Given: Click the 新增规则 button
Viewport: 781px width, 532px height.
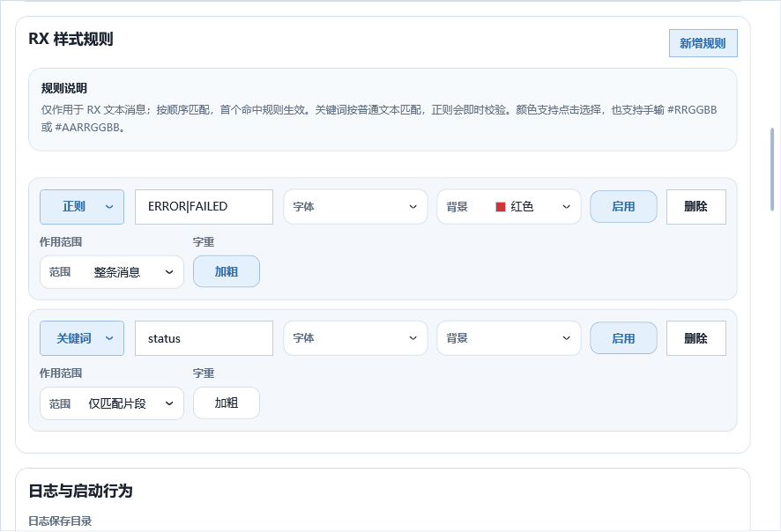Looking at the screenshot, I should pyautogui.click(x=703, y=43).
